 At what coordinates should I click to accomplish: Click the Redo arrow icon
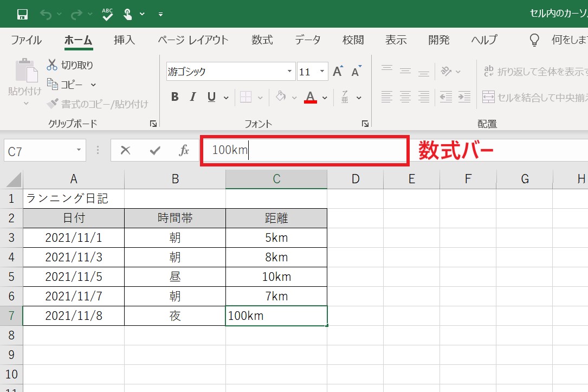tap(76, 14)
